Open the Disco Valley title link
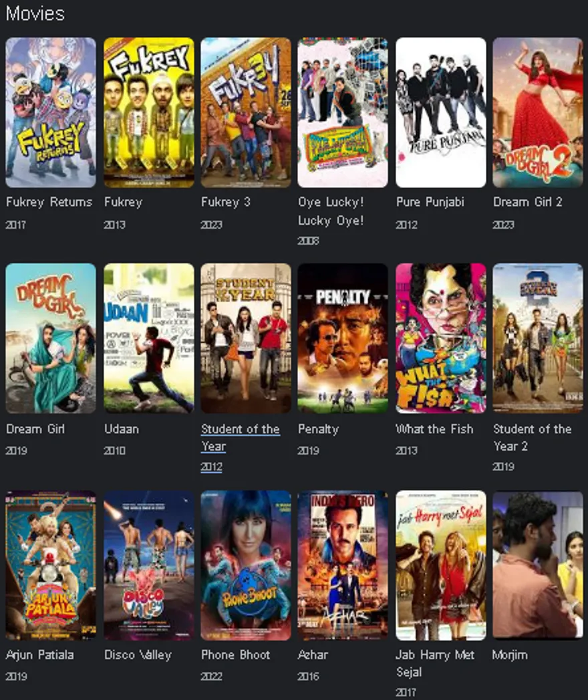Screen dimensions: 588x700 point(138,655)
